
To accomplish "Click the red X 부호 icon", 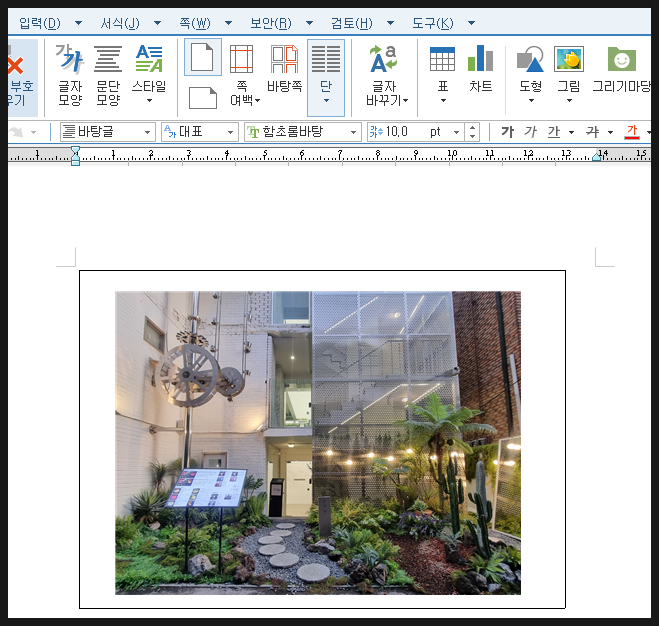I will click(15, 65).
